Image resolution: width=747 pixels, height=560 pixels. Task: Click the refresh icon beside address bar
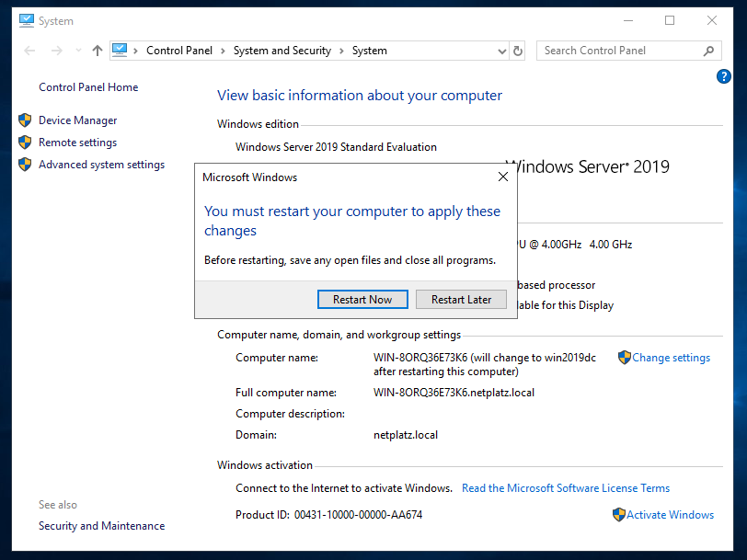pos(518,51)
